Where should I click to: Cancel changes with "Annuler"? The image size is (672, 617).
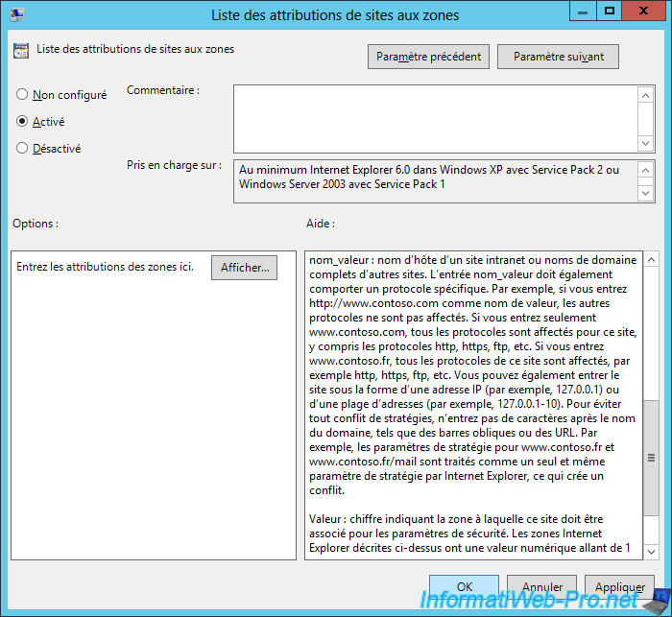[542, 586]
